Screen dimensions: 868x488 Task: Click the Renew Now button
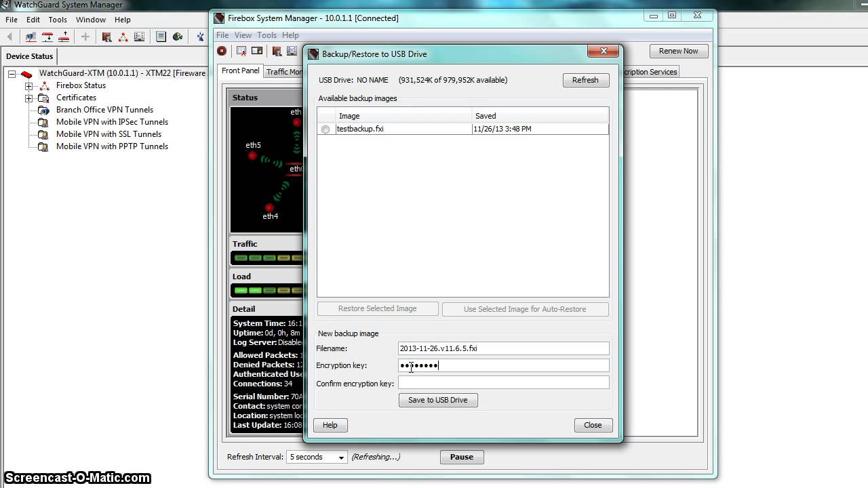678,51
